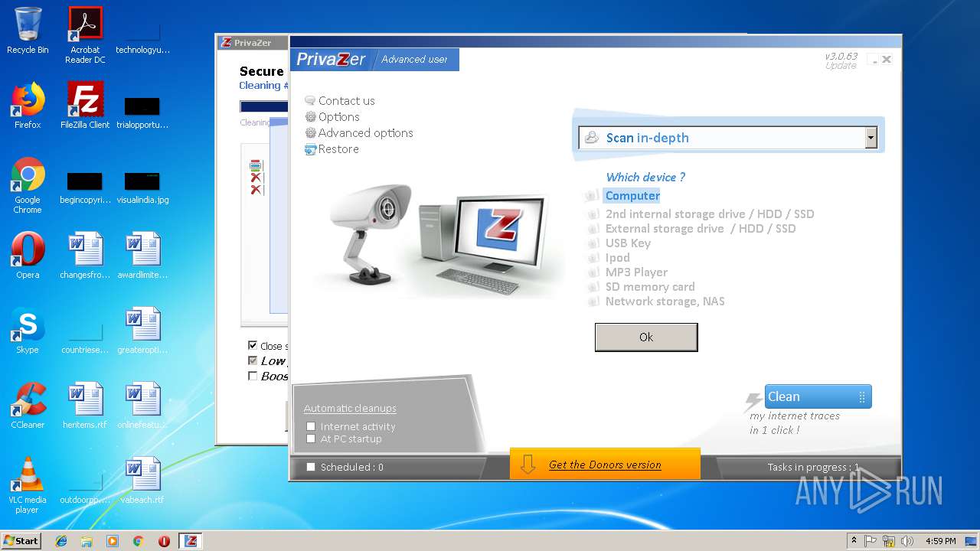
Task: Click the orange download arrow icon
Action: pos(528,465)
